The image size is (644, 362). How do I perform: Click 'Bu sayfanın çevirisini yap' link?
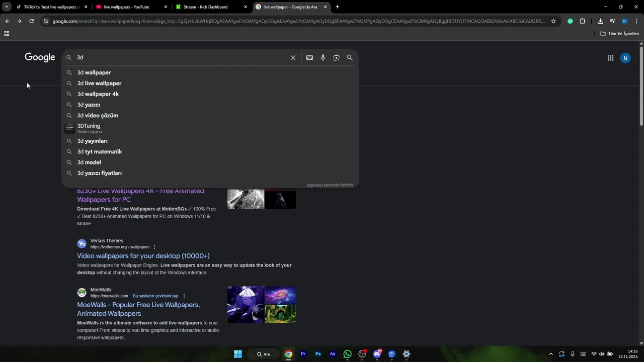pyautogui.click(x=155, y=296)
